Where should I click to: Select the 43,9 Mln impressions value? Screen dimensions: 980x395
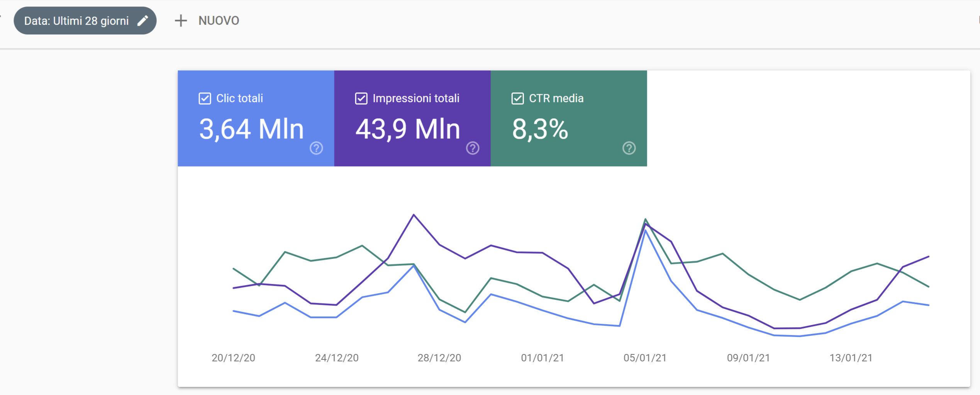(x=408, y=129)
